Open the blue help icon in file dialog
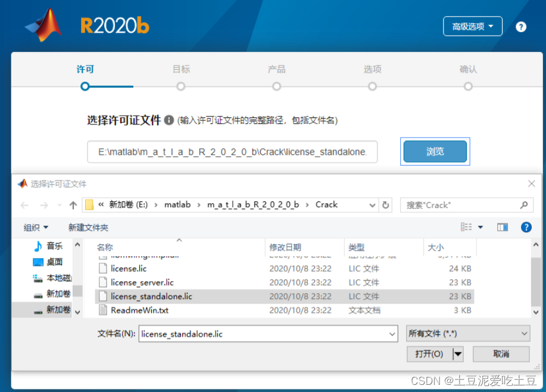 click(526, 227)
